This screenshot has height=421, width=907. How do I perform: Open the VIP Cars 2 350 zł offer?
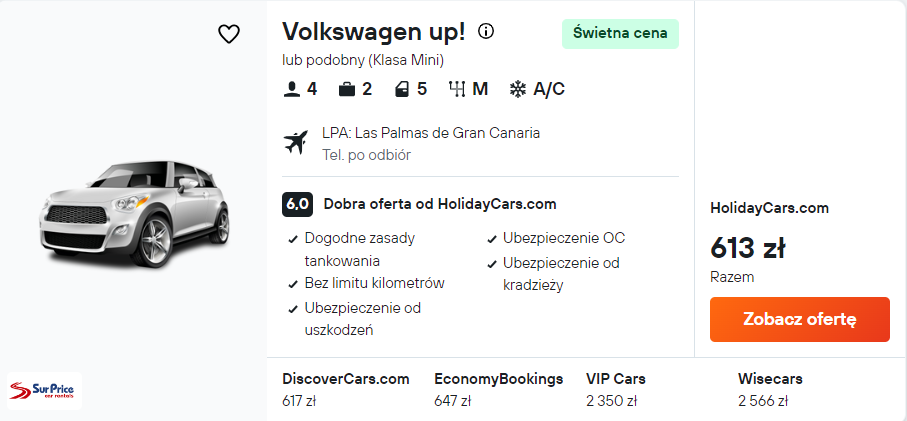[x=616, y=390]
